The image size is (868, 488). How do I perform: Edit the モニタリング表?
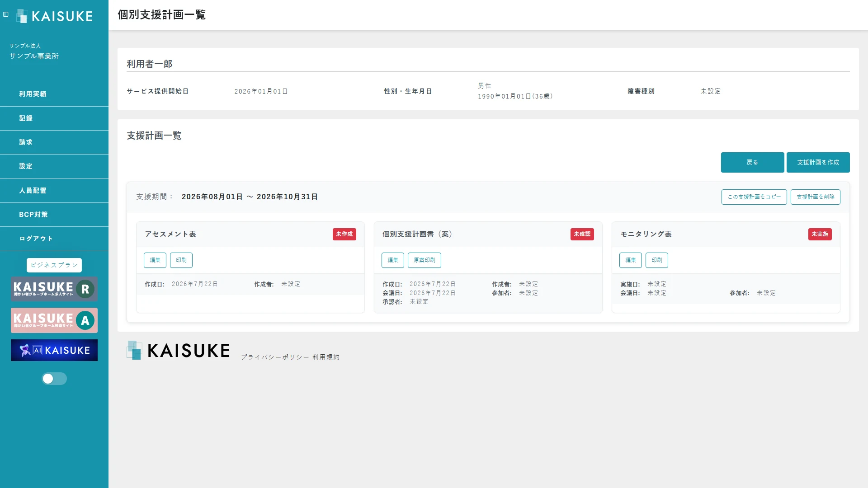[x=631, y=260]
